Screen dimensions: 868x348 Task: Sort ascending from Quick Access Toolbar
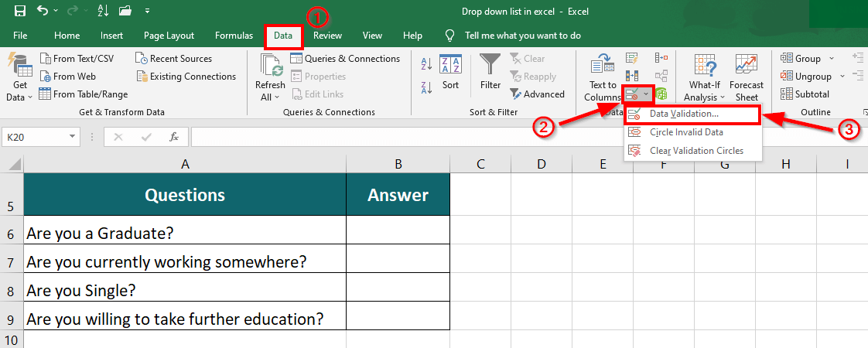[103, 11]
